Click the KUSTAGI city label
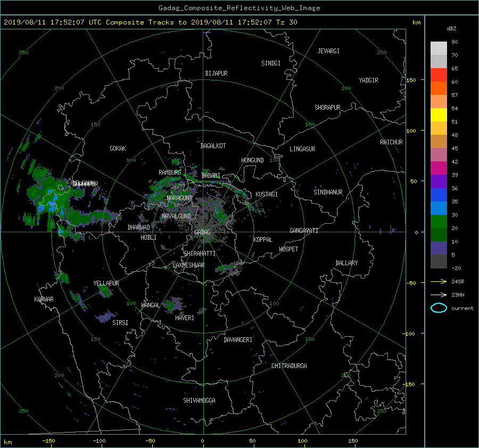The height and width of the screenshot is (448, 479). pyautogui.click(x=267, y=194)
